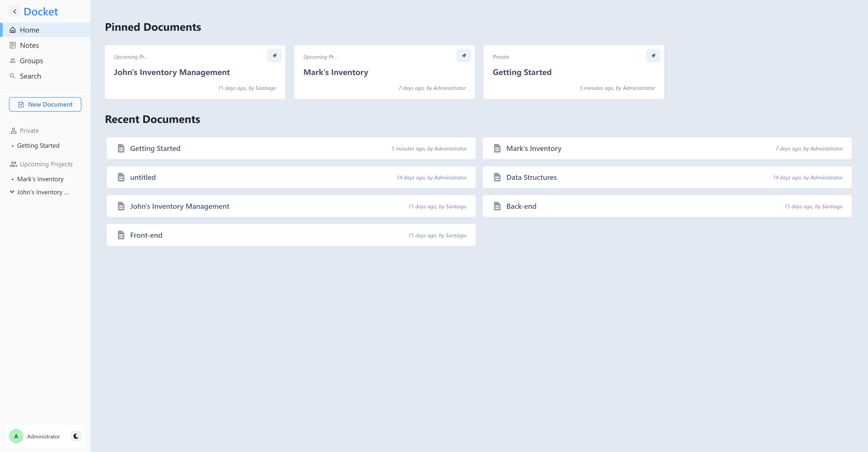The width and height of the screenshot is (868, 452).
Task: Expand John's Inventory tree item chevron
Action: point(12,192)
